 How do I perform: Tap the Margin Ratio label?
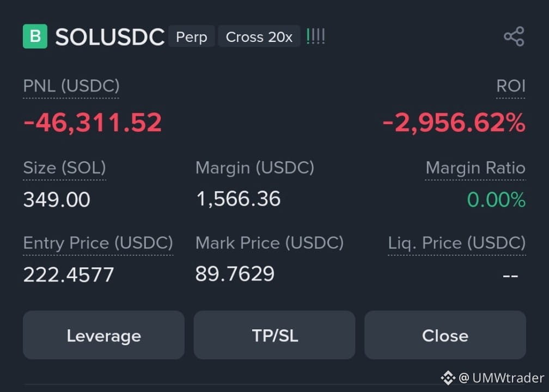(x=475, y=168)
